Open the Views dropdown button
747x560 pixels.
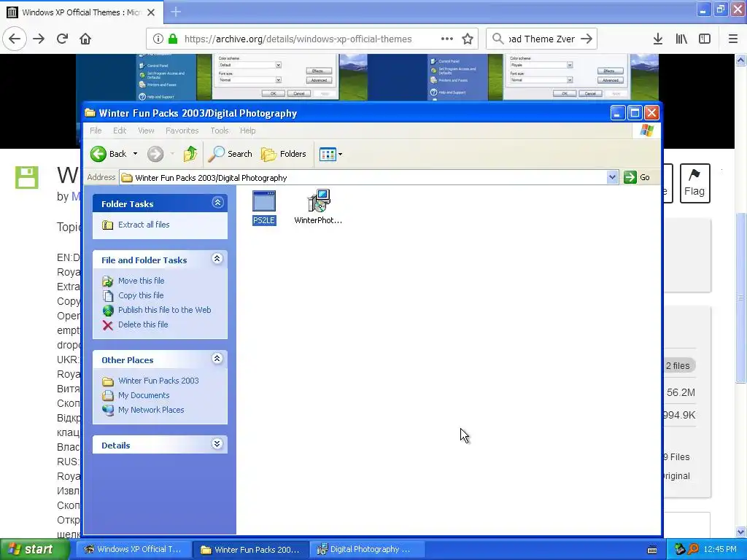[x=330, y=154]
